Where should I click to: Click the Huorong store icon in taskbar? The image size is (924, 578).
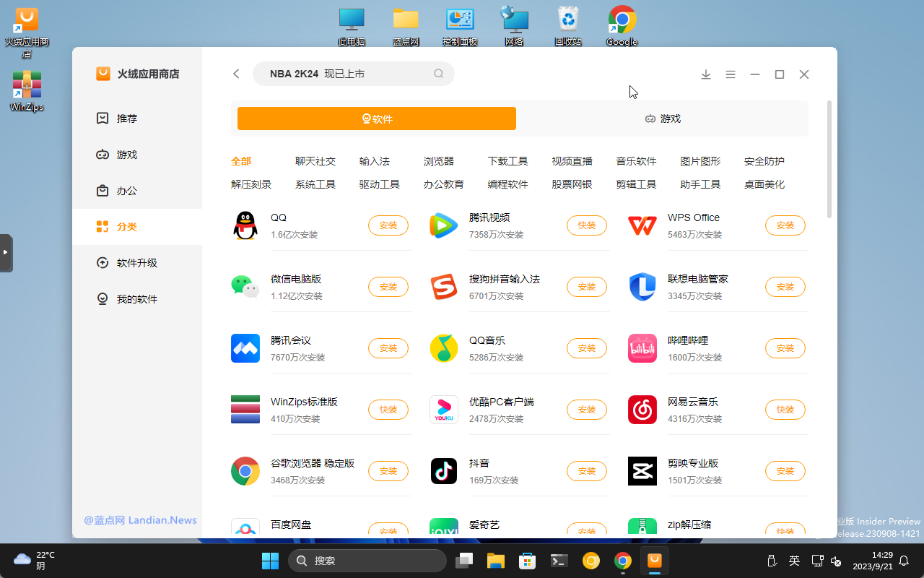click(x=655, y=560)
